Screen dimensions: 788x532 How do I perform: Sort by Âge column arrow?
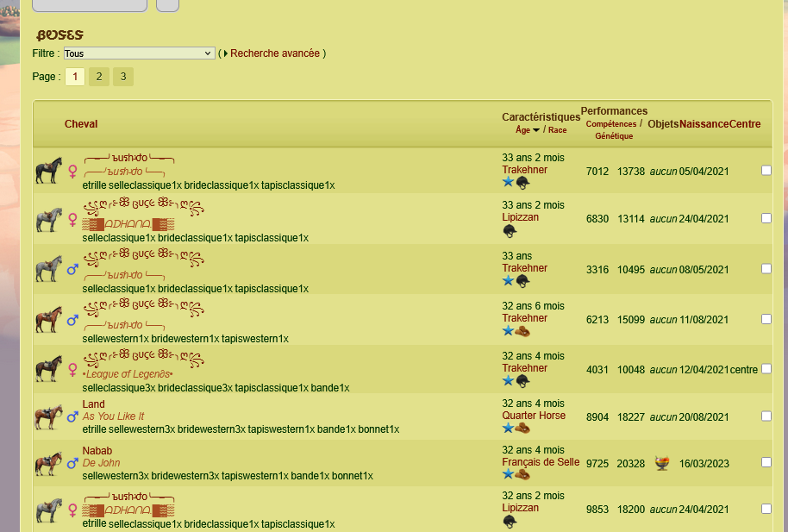535,130
